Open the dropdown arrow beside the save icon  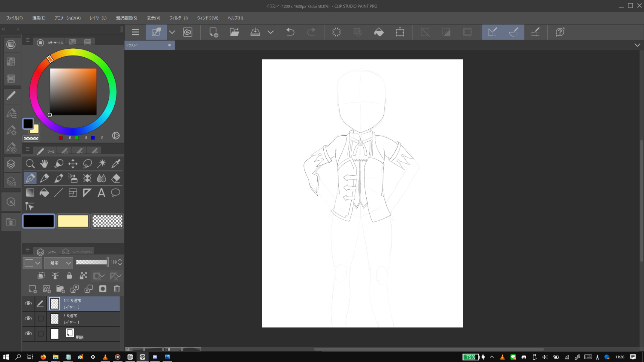tap(271, 32)
